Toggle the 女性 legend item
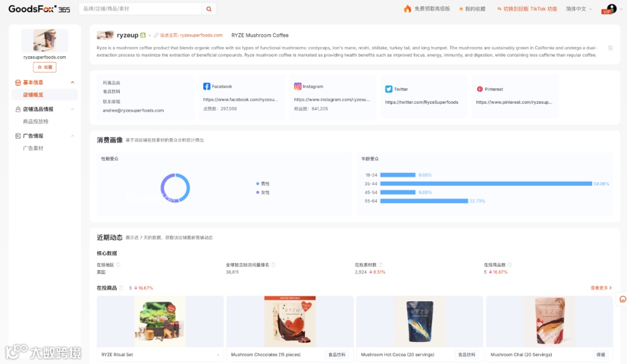The width and height of the screenshot is (627, 364). coord(263,192)
